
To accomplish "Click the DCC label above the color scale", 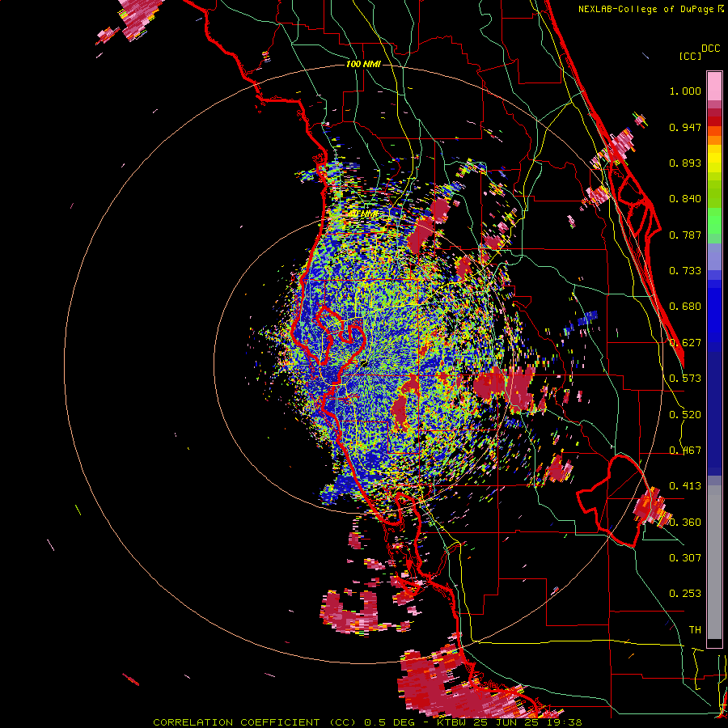I will coord(710,49).
